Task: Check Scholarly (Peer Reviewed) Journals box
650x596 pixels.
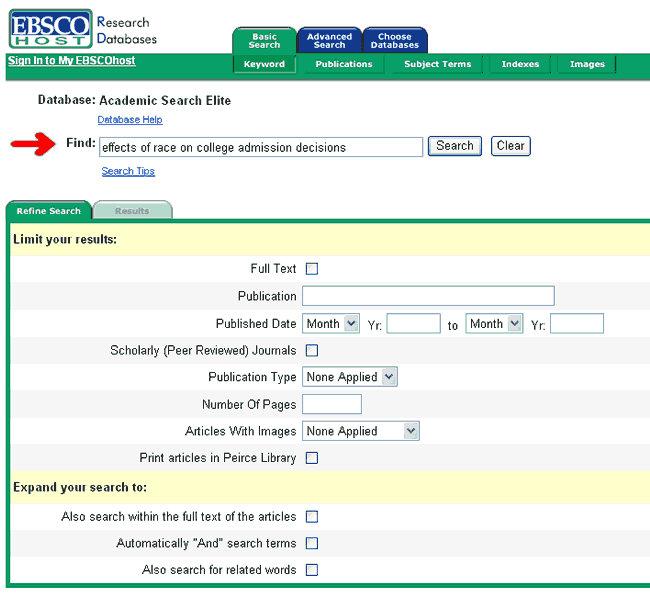Action: click(x=312, y=351)
